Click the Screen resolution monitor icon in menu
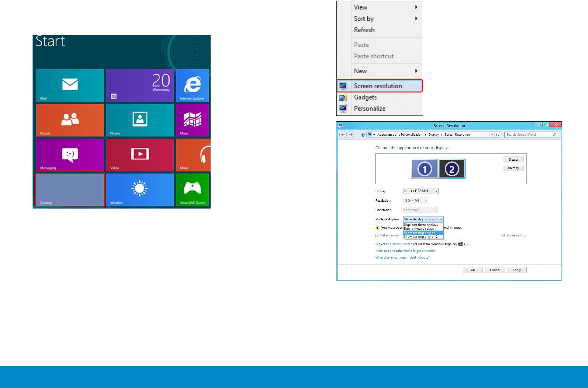 (x=343, y=86)
